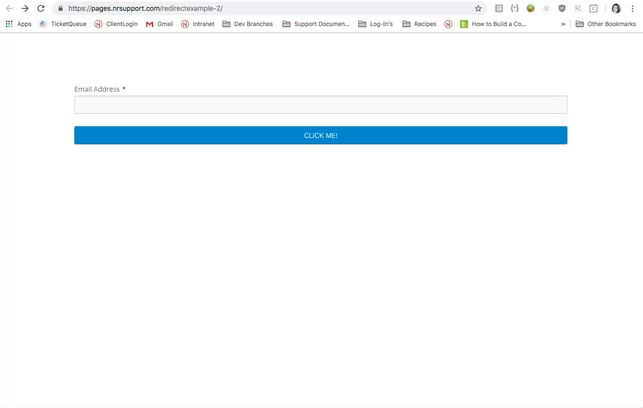643x408 pixels.
Task: Open the shield extension icon
Action: (x=562, y=8)
